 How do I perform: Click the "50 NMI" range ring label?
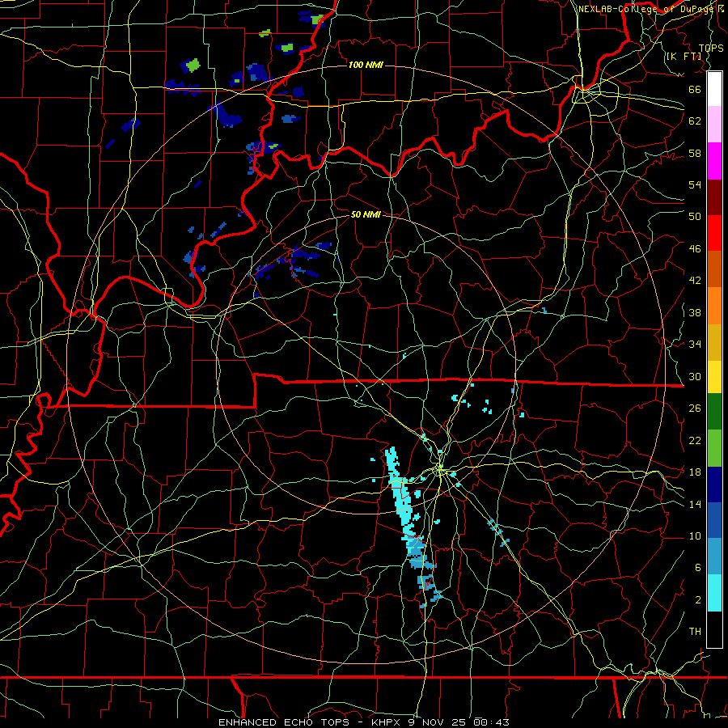pyautogui.click(x=366, y=214)
